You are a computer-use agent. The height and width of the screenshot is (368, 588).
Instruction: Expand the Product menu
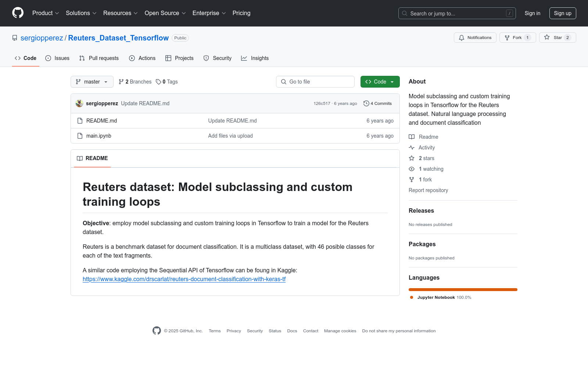click(46, 13)
